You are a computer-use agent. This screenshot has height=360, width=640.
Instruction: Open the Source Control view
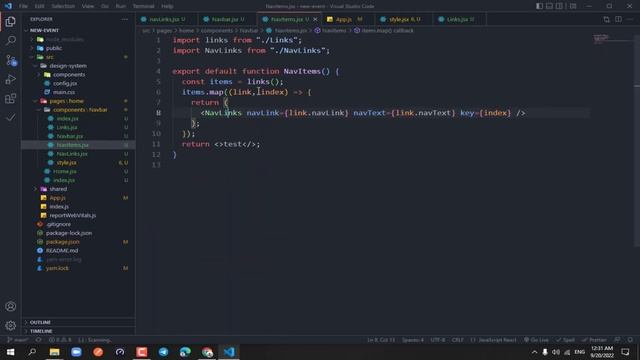(x=11, y=60)
